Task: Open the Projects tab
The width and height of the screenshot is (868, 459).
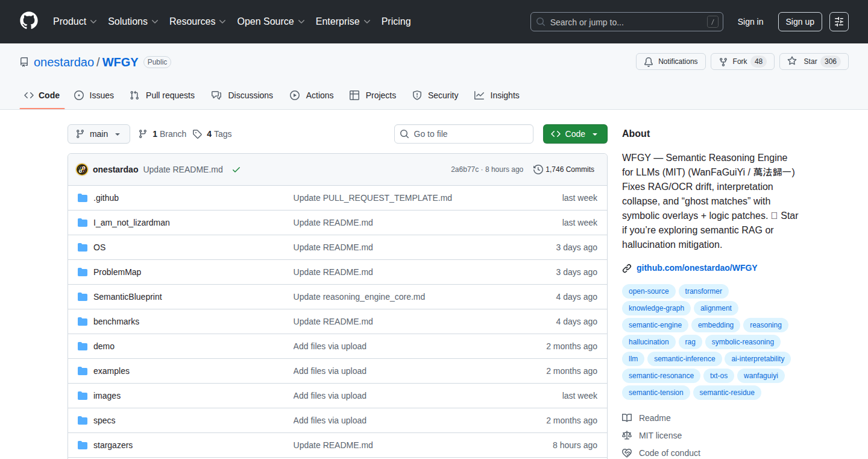Action: click(373, 95)
